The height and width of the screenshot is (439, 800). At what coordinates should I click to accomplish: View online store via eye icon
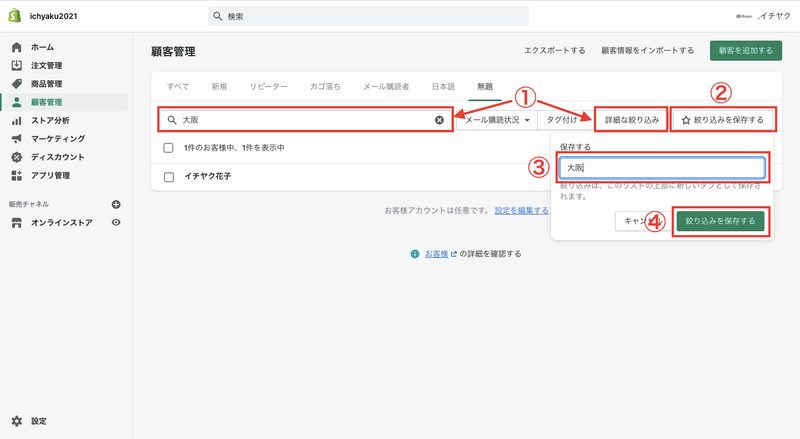(116, 223)
